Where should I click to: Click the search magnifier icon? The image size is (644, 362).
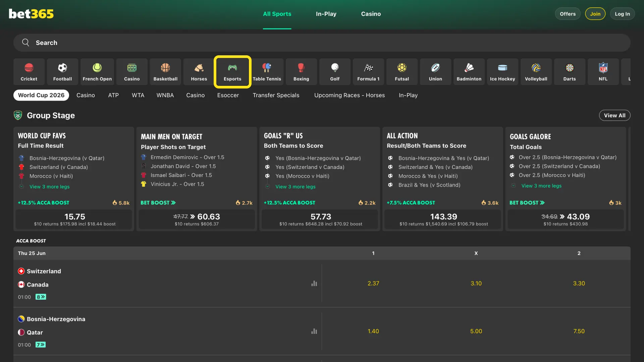(x=25, y=43)
